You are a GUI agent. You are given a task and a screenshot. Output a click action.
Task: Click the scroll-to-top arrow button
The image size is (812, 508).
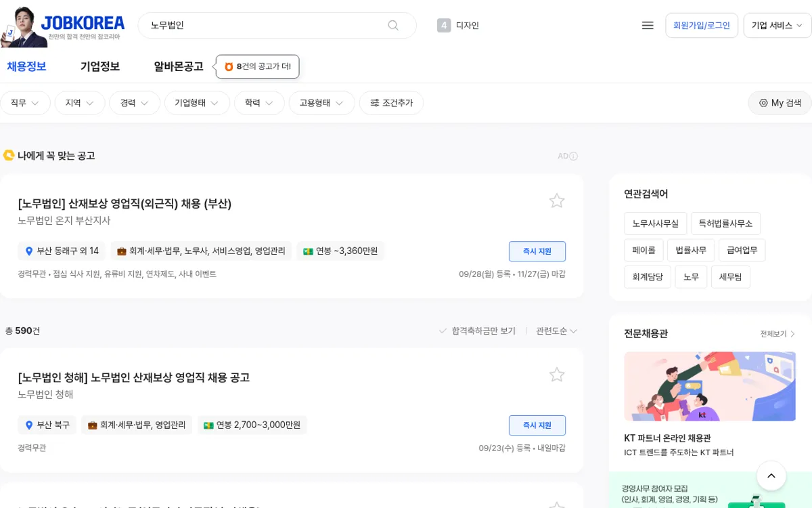tap(771, 476)
